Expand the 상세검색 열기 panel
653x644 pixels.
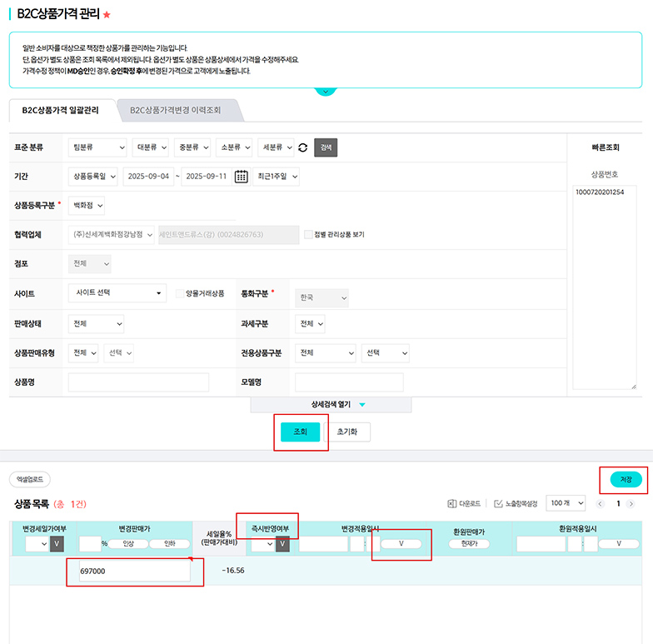point(331,404)
